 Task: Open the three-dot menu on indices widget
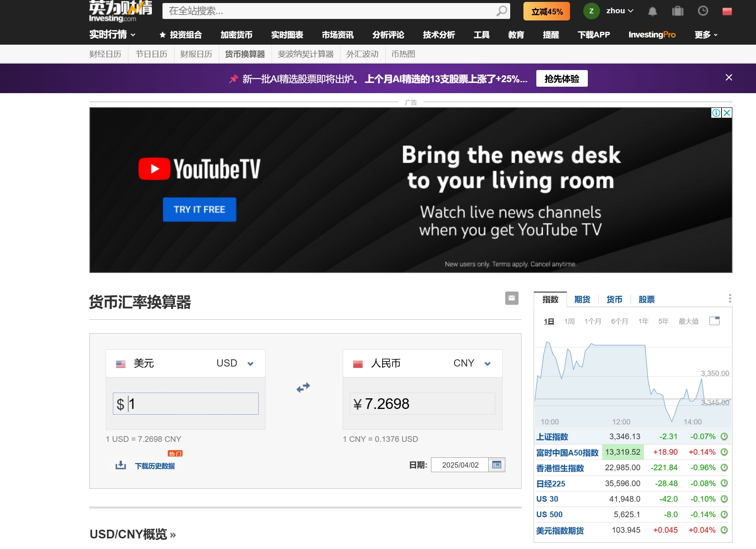click(730, 298)
